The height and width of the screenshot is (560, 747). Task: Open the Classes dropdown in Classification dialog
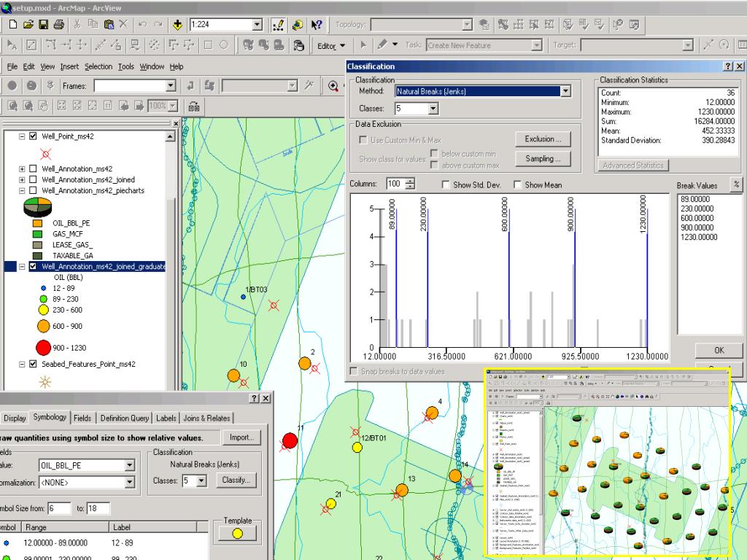[433, 109]
